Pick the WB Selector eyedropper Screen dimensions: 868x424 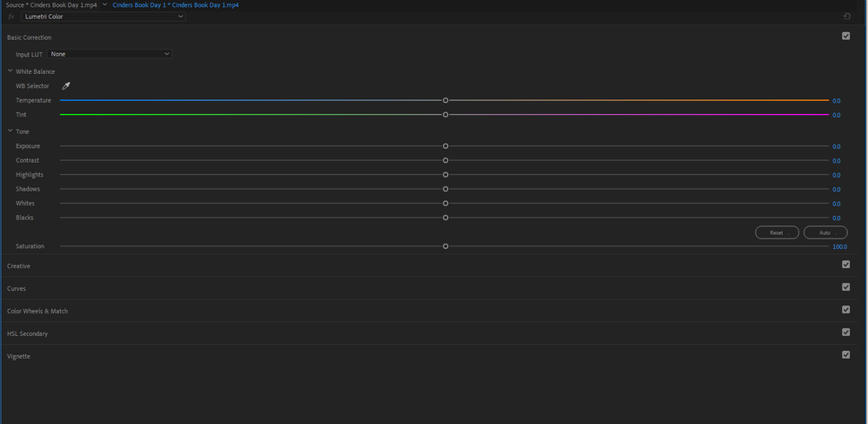pos(65,86)
